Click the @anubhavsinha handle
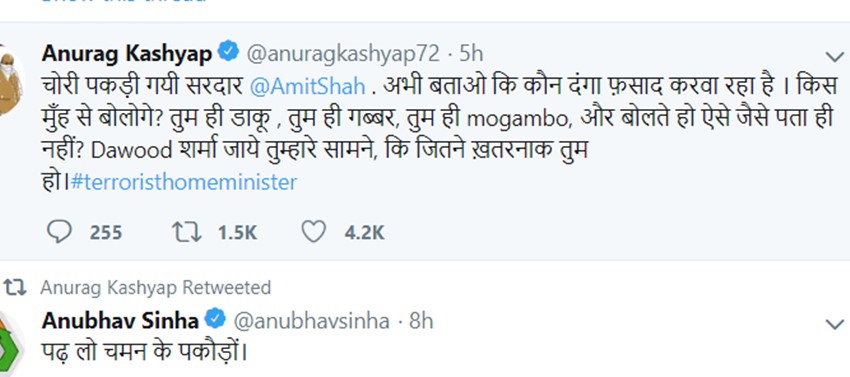Image resolution: width=850 pixels, height=377 pixels. [311, 321]
